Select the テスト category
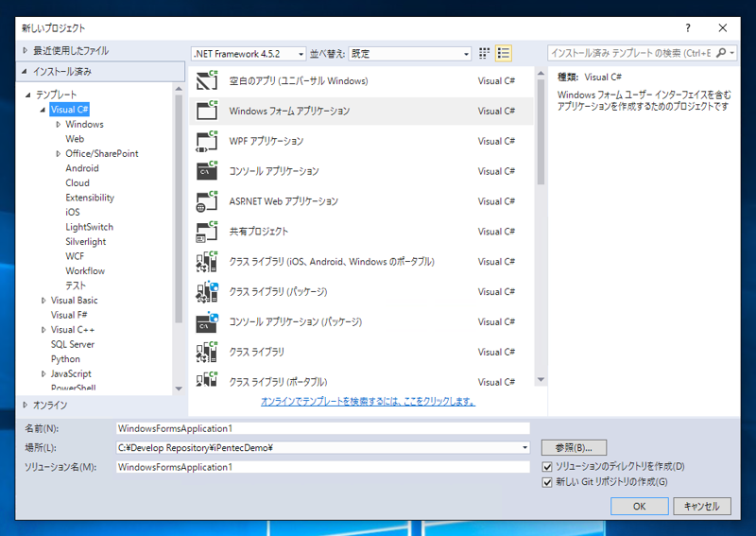This screenshot has width=756, height=536. point(76,285)
